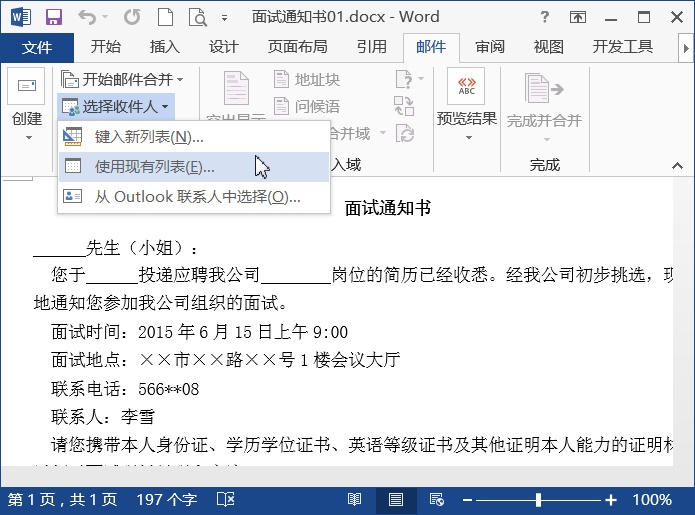The width and height of the screenshot is (695, 515).
Task: Choose 使用现有列表(E)... menu entry
Action: [x=194, y=167]
